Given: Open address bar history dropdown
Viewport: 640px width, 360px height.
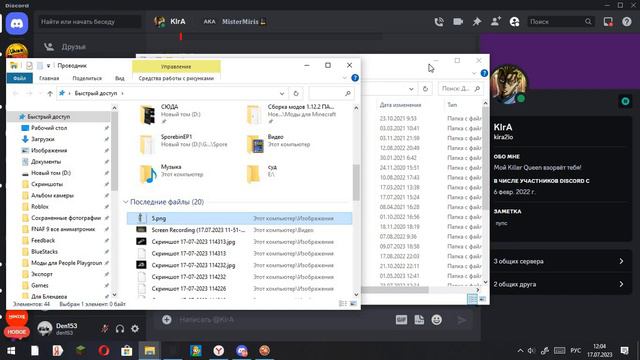Looking at the screenshot, I should pyautogui.click(x=282, y=93).
